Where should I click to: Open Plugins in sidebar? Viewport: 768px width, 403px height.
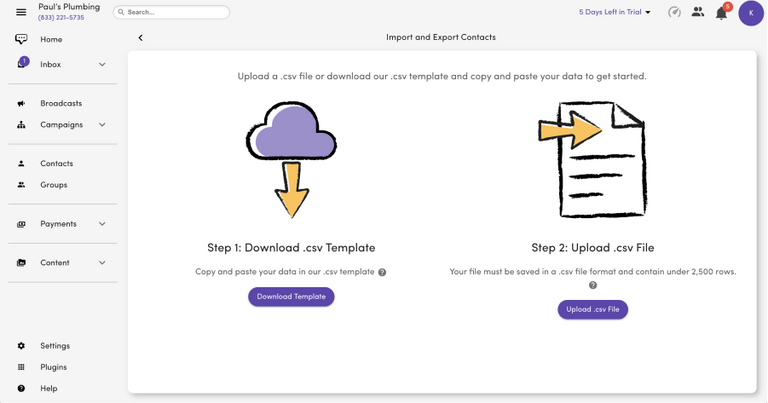click(x=53, y=367)
